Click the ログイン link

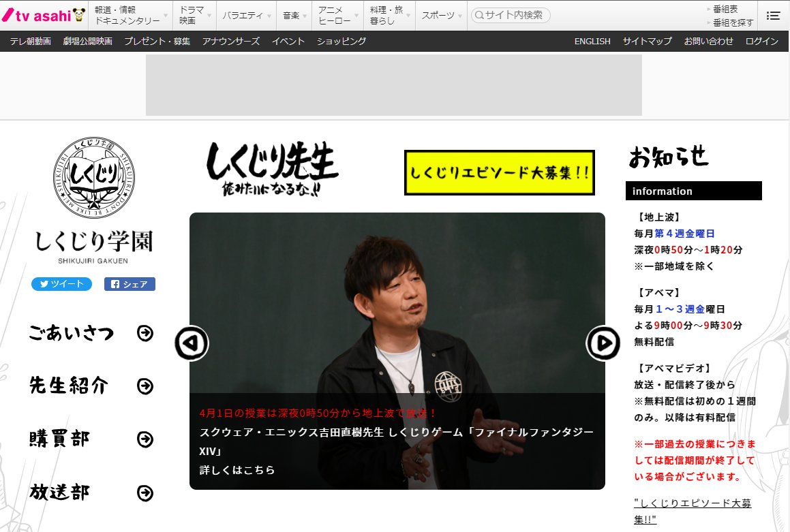click(762, 42)
